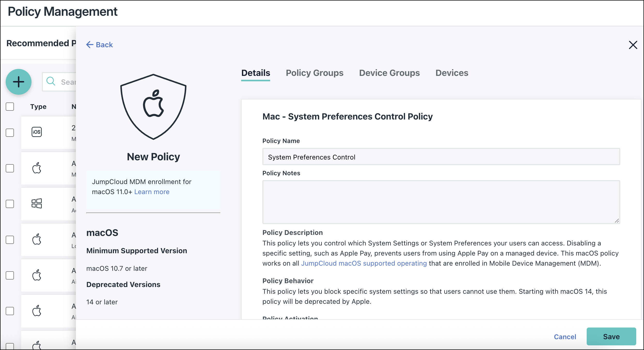This screenshot has height=350, width=644.
Task: Check the checkbox next to the Windows policy
Action: click(x=10, y=204)
